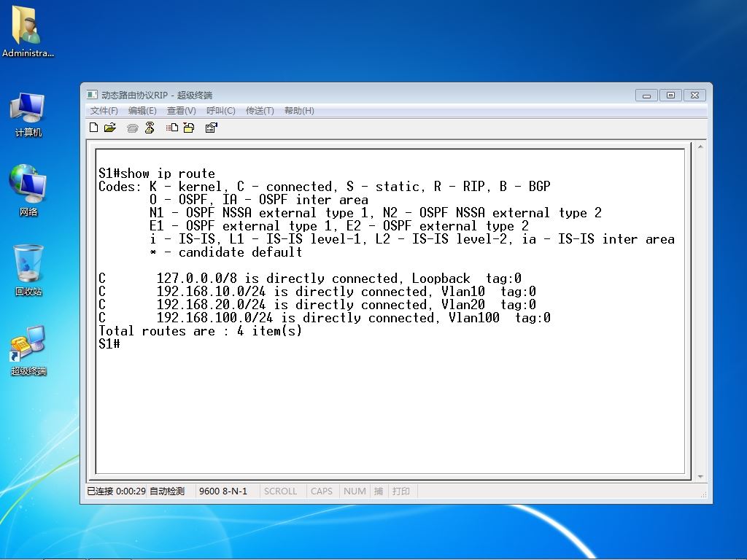
Task: Click the HyperTerminal window title icon
Action: click(92, 96)
